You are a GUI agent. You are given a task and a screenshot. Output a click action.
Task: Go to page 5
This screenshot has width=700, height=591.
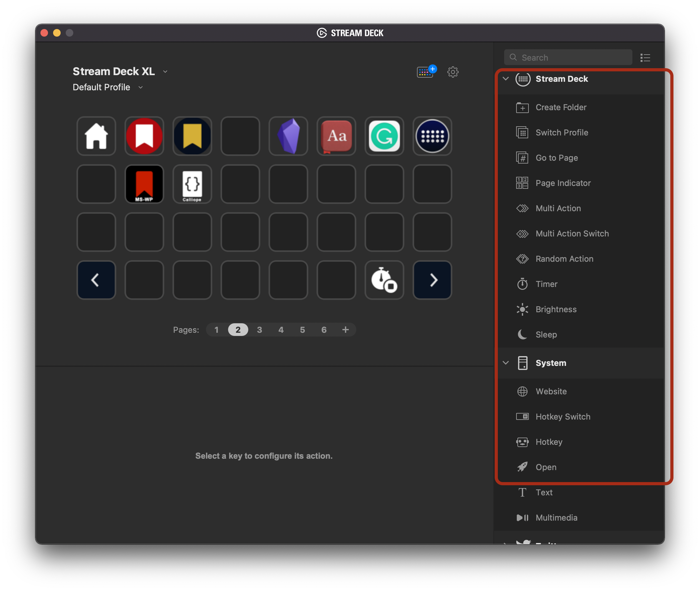coord(302,330)
